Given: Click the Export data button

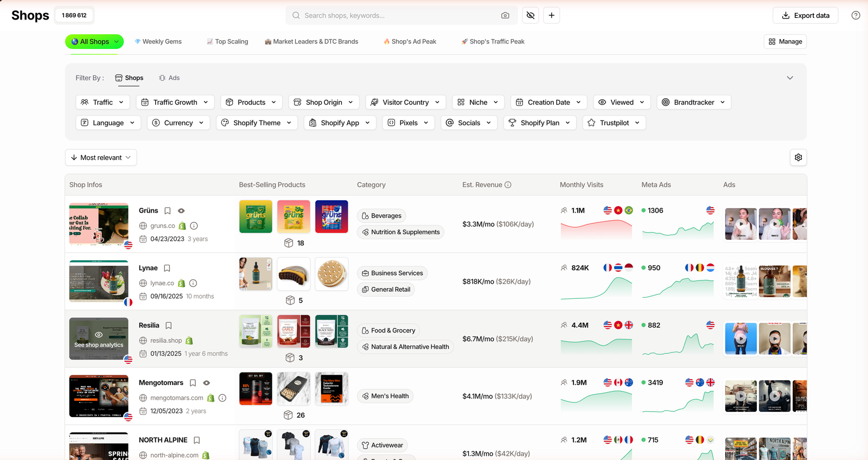Looking at the screenshot, I should pos(806,16).
